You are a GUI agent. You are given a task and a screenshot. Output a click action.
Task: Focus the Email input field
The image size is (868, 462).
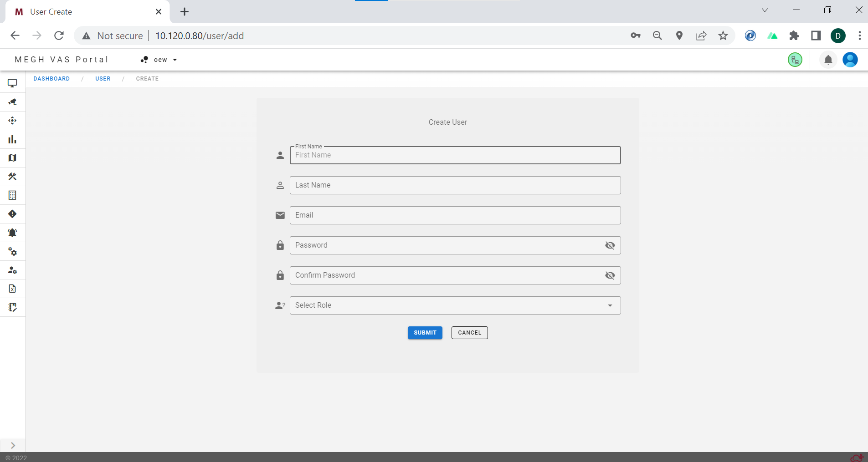(455, 215)
